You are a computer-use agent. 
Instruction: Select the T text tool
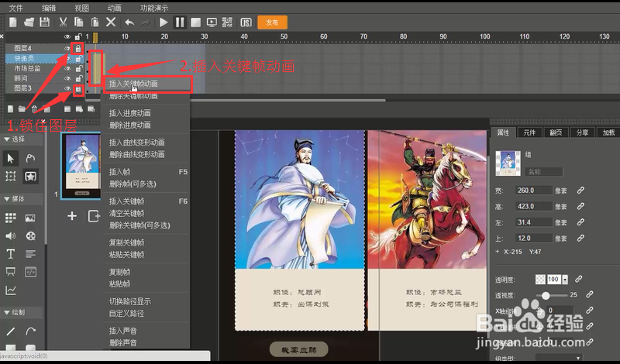coord(10,254)
